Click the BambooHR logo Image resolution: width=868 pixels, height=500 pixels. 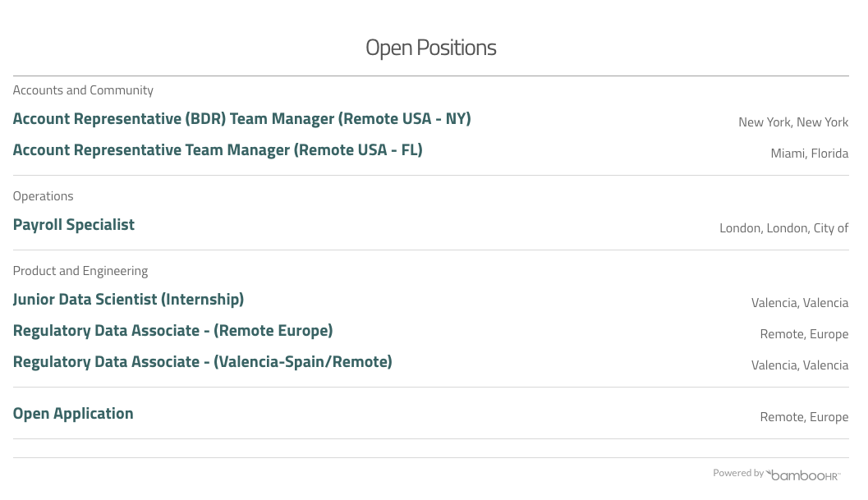pos(803,475)
